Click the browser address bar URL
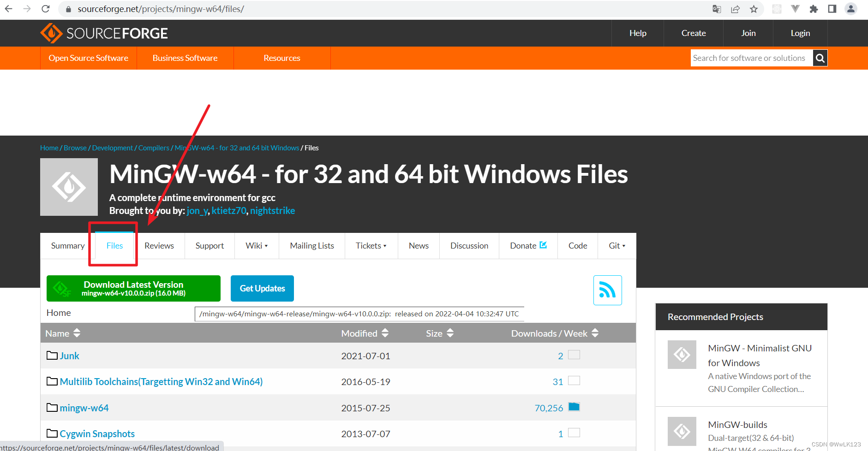The image size is (868, 451). tap(161, 9)
